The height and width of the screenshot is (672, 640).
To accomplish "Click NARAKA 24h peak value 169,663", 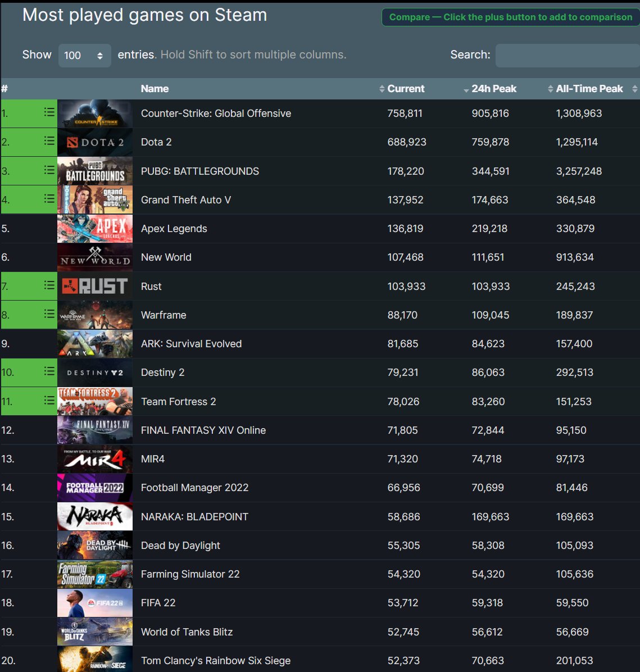I will coord(491,517).
